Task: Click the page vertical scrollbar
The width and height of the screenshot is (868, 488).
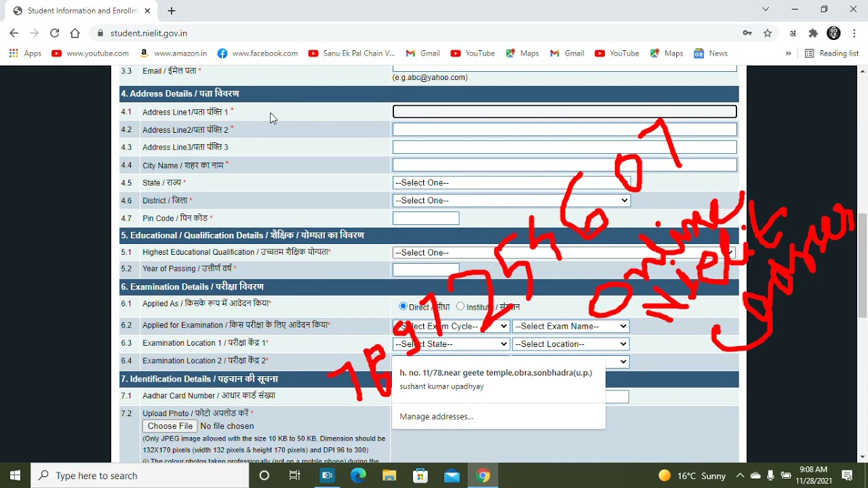Action: click(863, 265)
